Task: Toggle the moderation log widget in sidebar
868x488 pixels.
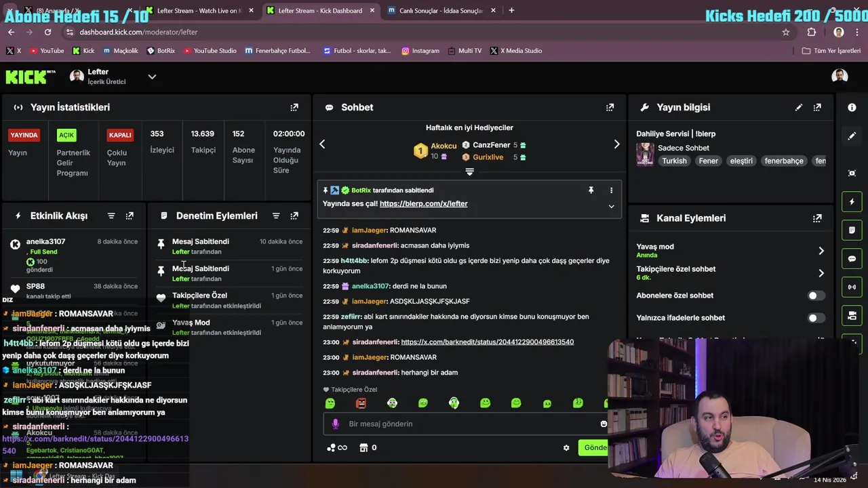Action: tap(852, 230)
